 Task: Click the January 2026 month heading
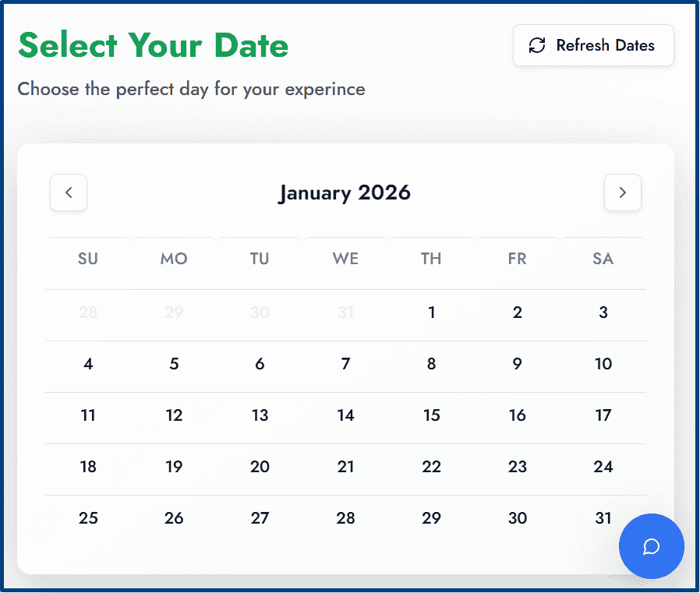coord(345,192)
